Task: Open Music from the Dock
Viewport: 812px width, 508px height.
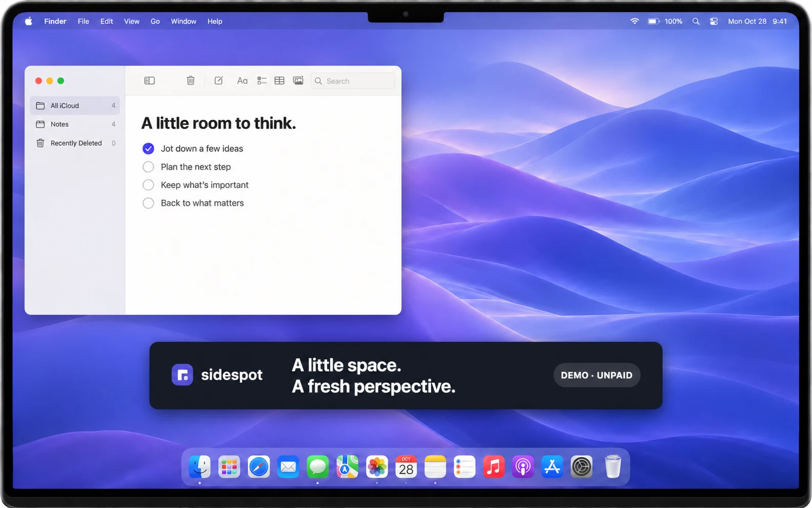Action: pyautogui.click(x=494, y=467)
